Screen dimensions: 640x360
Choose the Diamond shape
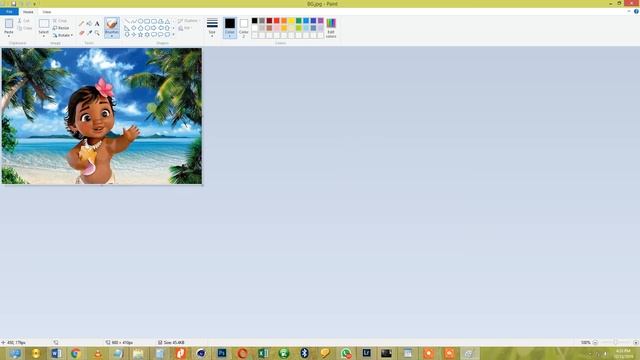(133, 28)
